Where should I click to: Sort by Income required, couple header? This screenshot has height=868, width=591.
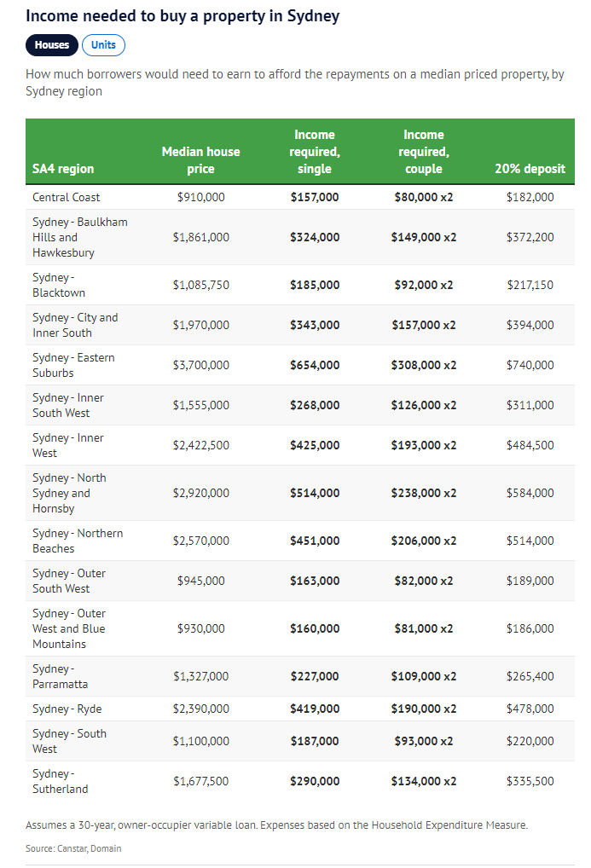point(423,152)
